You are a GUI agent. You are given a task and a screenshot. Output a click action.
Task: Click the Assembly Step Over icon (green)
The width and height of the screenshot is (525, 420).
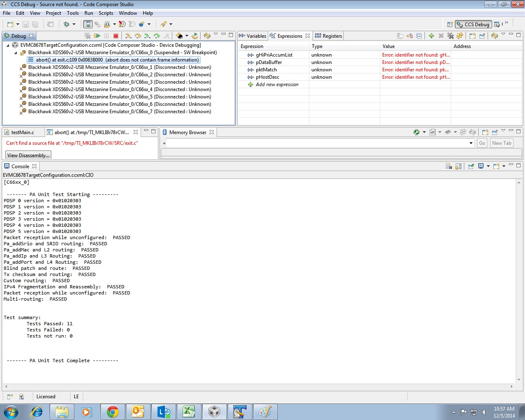click(157, 36)
